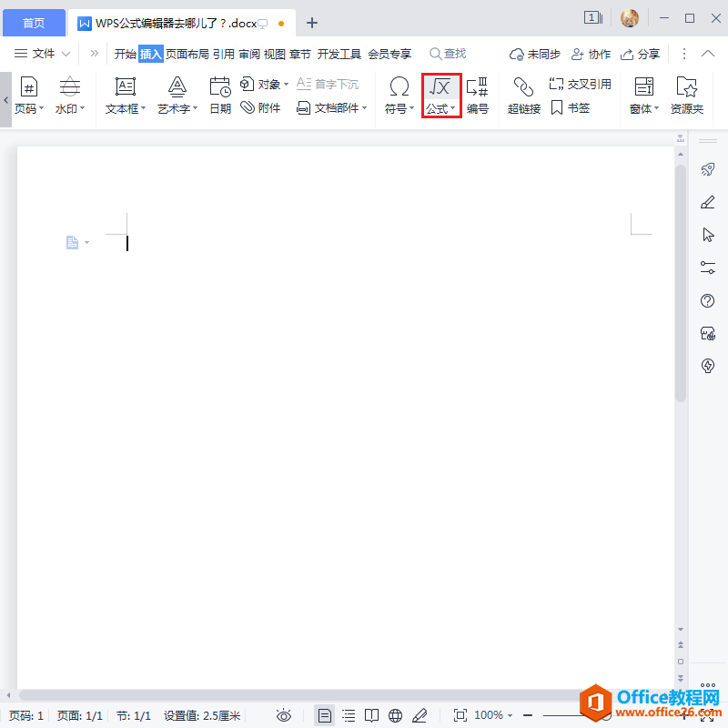This screenshot has width=728, height=728.
Task: Switch to the 页面布局 ribbon tab
Action: coord(188,53)
